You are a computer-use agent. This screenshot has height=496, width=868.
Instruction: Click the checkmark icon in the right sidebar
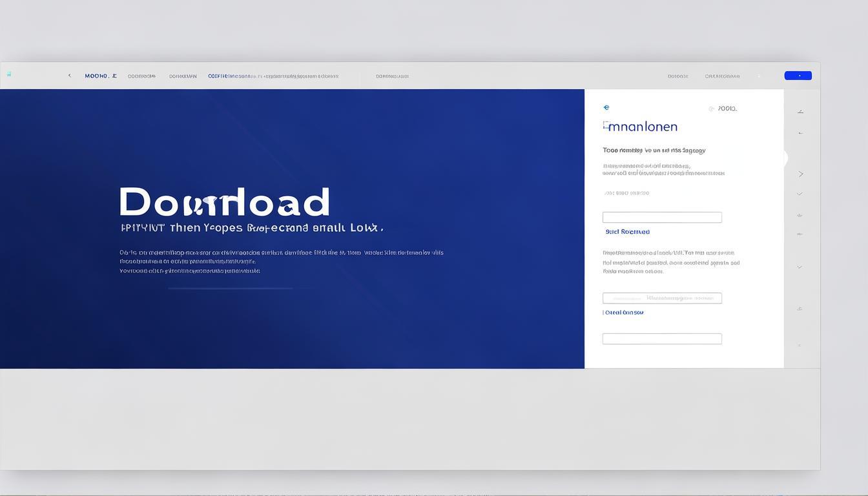(x=800, y=194)
